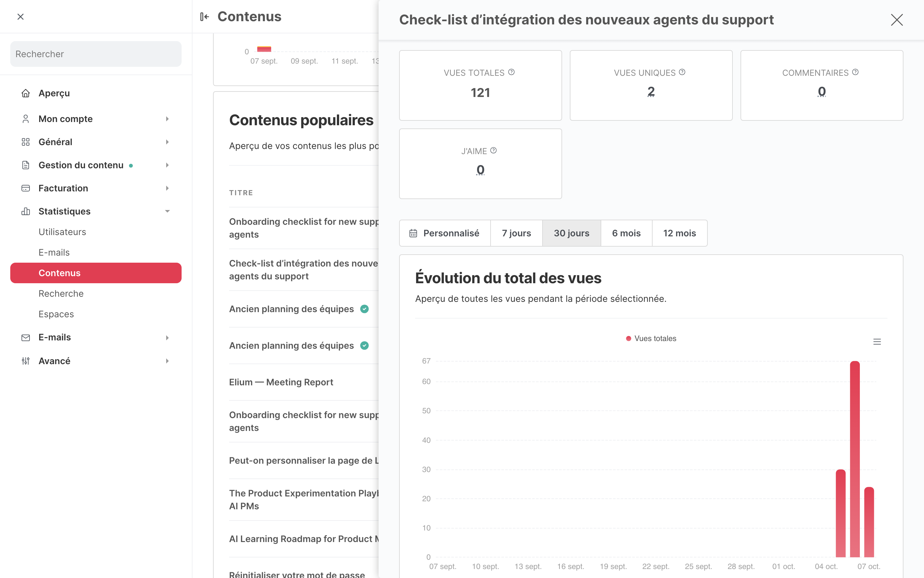Click the Gestion du contenu document icon
Image resolution: width=924 pixels, height=578 pixels.
[26, 165]
